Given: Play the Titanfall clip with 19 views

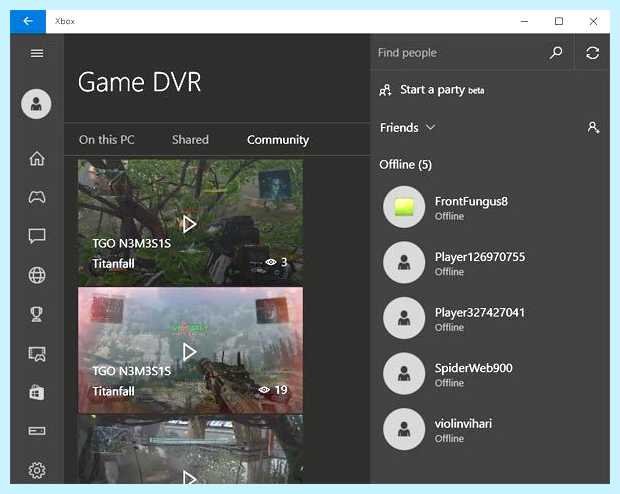Looking at the screenshot, I should [x=189, y=352].
